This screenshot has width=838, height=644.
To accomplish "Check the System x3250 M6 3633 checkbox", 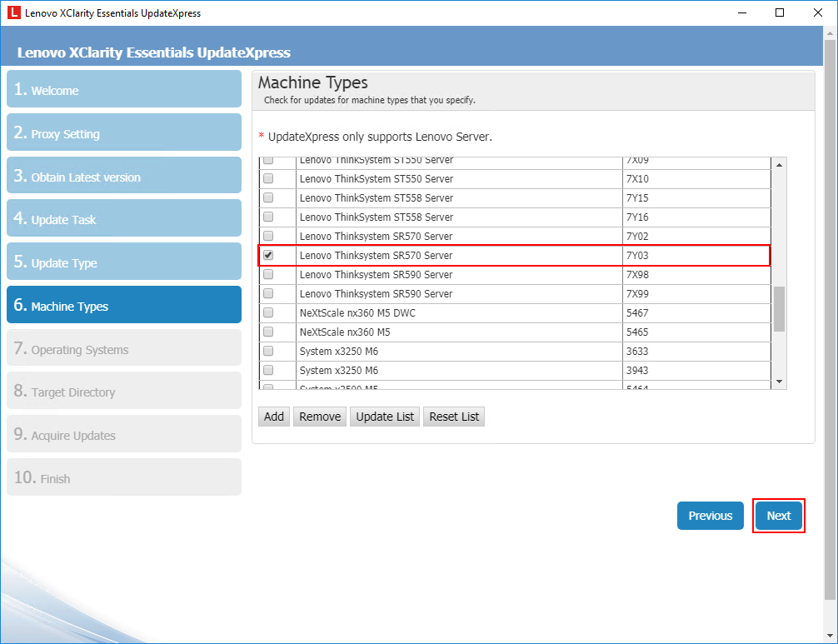I will point(268,351).
